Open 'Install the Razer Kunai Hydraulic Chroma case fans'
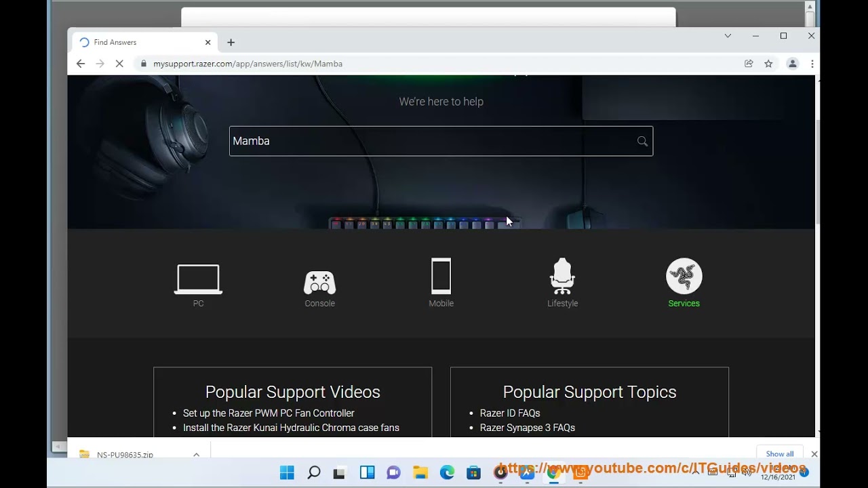The image size is (868, 488). (291, 428)
